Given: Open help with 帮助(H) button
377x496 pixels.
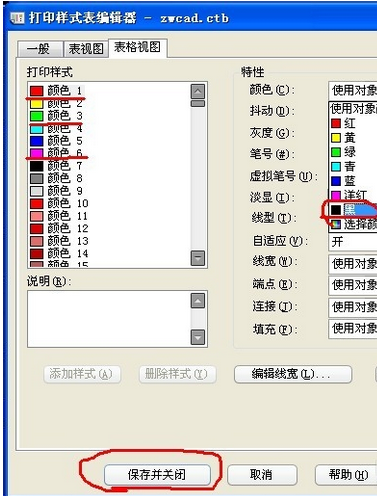Looking at the screenshot, I should pos(347,475).
